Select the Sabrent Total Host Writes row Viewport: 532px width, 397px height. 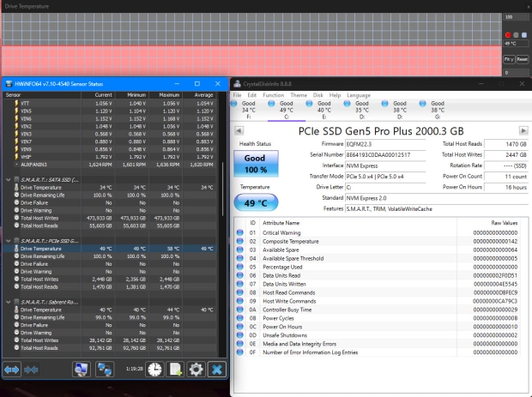(110, 340)
